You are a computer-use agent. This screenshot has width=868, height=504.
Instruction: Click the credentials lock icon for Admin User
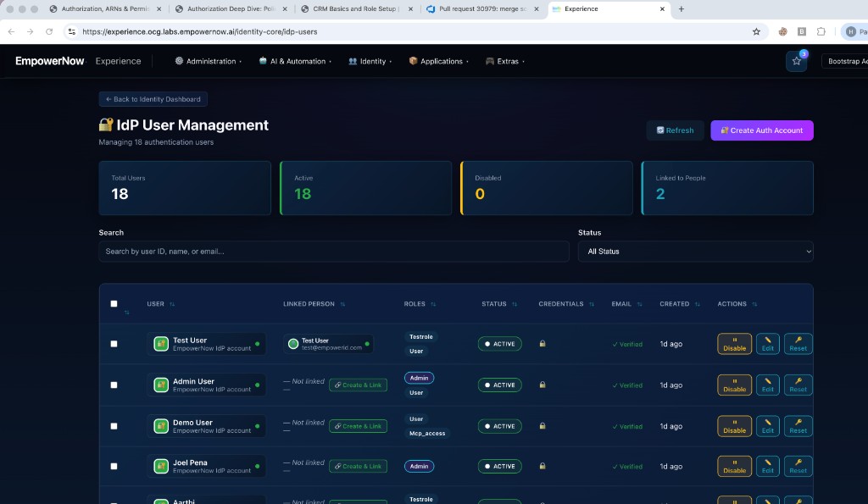[x=542, y=385]
